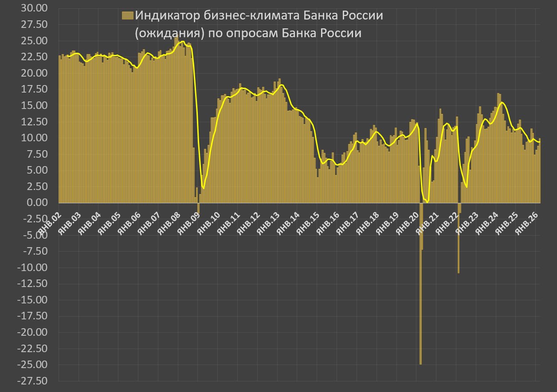Click the gold legend swatch beside the title
The width and height of the screenshot is (557, 392).
click(x=128, y=16)
